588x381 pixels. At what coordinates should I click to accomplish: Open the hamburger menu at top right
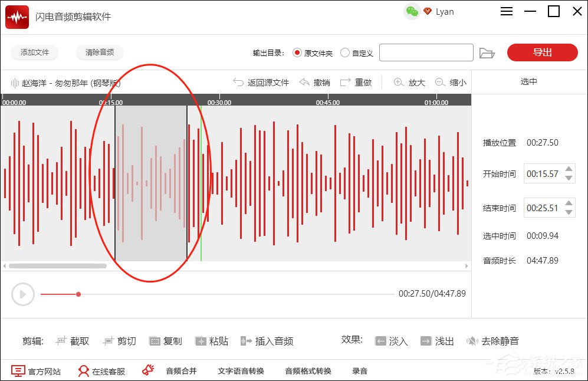pyautogui.click(x=506, y=11)
